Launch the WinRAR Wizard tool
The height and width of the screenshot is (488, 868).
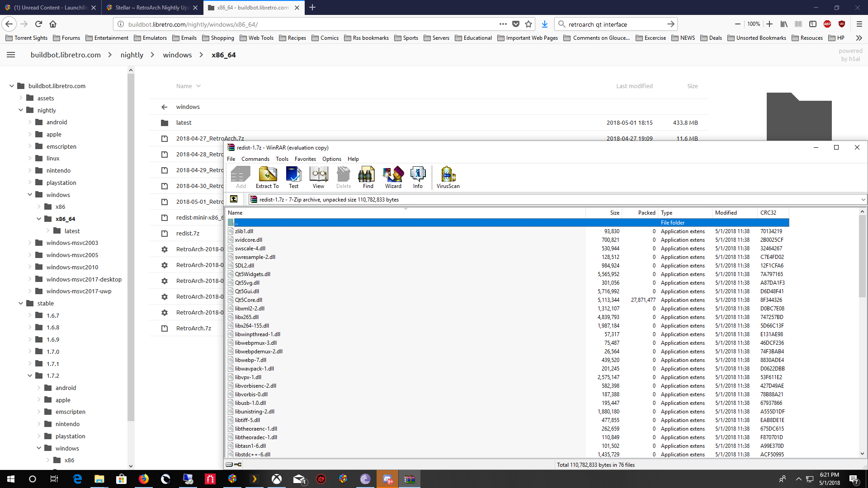click(393, 177)
